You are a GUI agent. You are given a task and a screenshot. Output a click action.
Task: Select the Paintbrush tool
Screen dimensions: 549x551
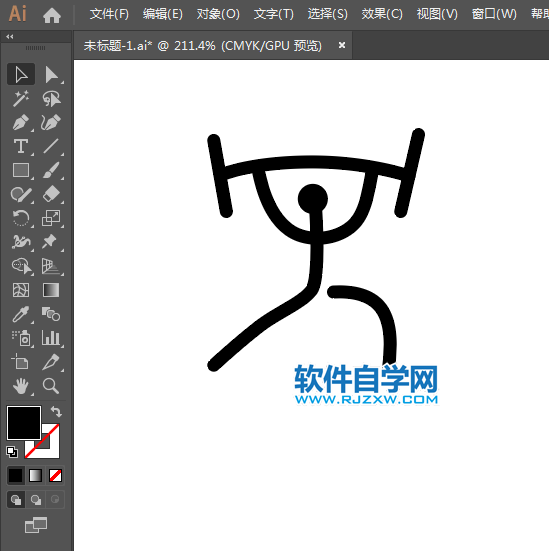(x=51, y=170)
